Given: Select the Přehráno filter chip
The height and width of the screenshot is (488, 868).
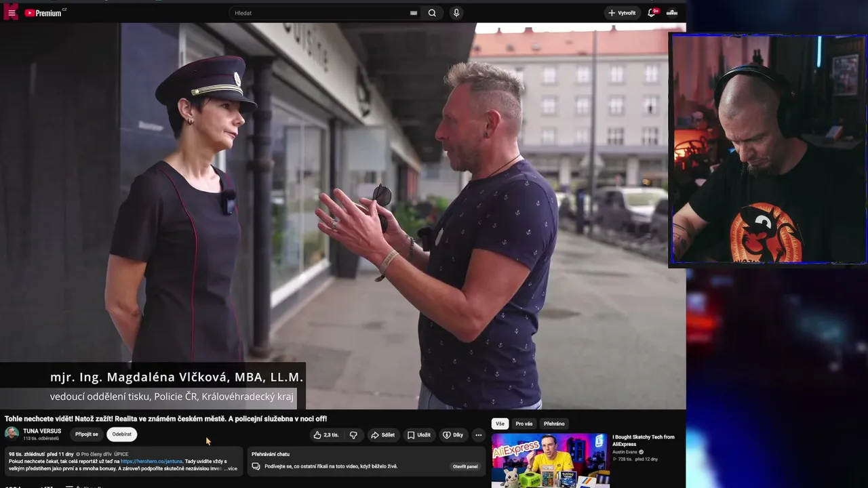Looking at the screenshot, I should [x=554, y=424].
